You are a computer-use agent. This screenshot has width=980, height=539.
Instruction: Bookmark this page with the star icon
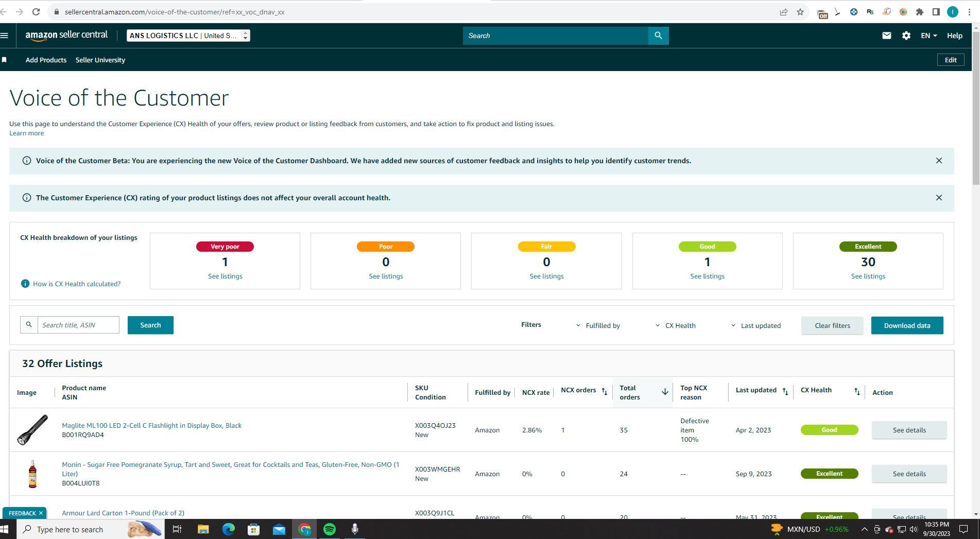(x=800, y=12)
